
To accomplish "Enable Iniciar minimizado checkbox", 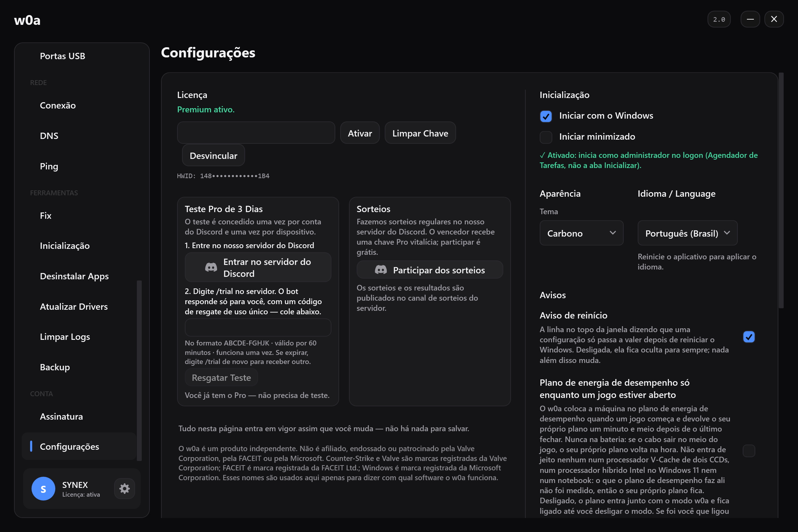I will 546,137.
